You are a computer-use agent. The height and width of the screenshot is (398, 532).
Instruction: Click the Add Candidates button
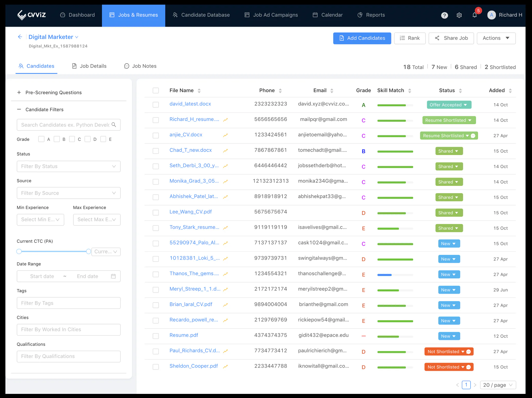[x=362, y=38]
